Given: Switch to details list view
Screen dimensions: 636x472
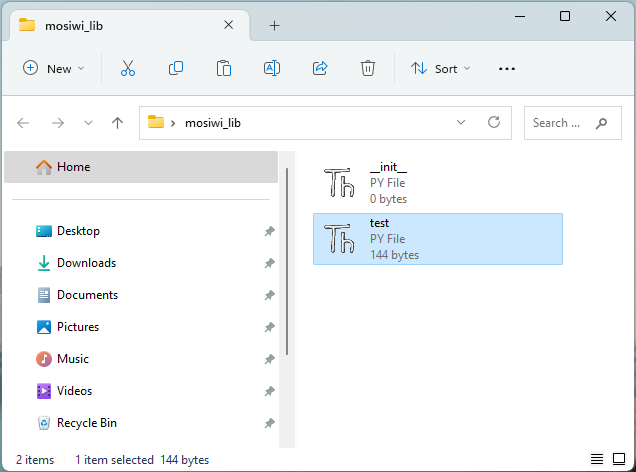Looking at the screenshot, I should [x=597, y=459].
